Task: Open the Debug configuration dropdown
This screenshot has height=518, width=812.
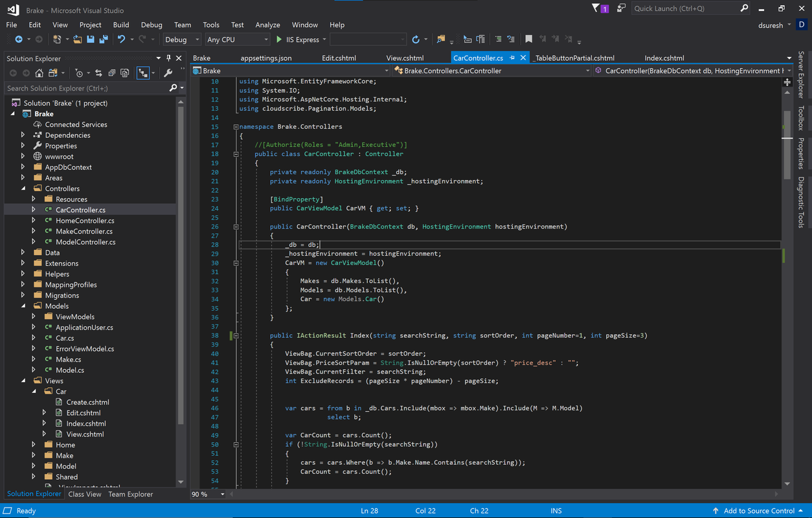Action: [181, 39]
